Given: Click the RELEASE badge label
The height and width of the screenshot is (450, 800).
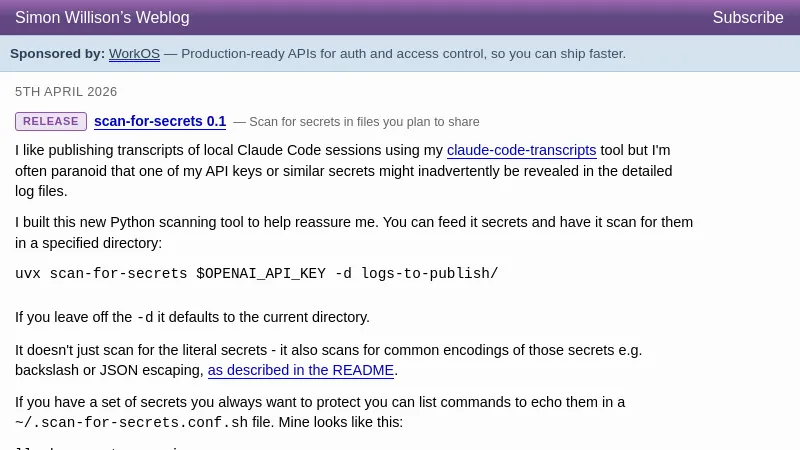Looking at the screenshot, I should pyautogui.click(x=51, y=121).
